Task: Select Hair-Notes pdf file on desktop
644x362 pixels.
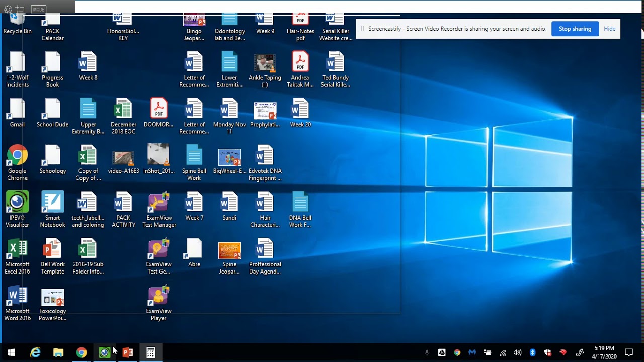Action: pos(300,28)
